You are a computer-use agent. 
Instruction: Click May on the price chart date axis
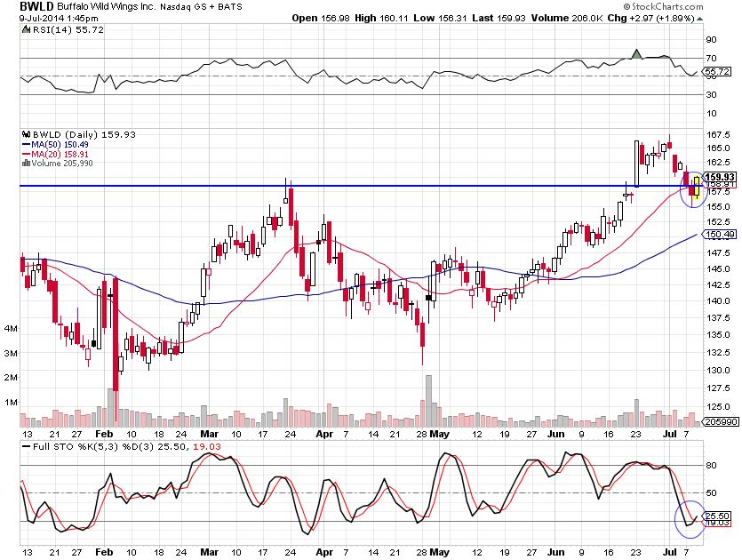click(x=439, y=434)
